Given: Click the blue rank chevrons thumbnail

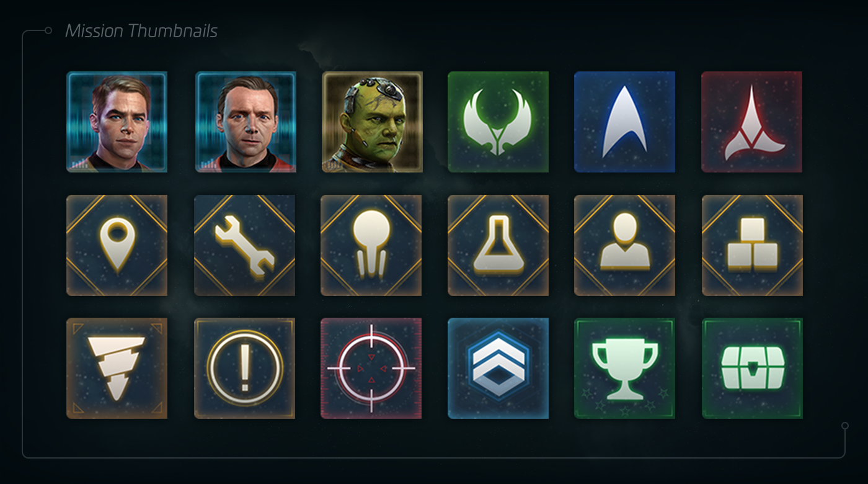Looking at the screenshot, I should [x=498, y=369].
